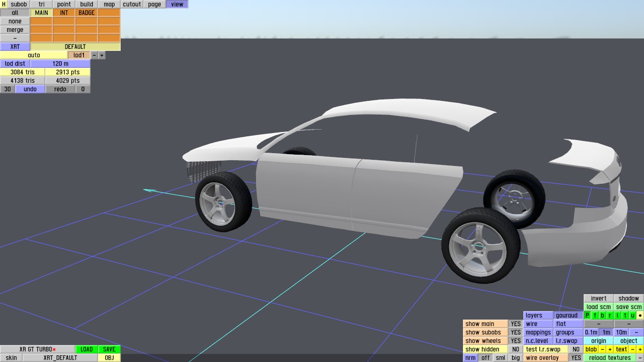Open the page tab
Screen dimensions: 644x362
tap(155, 4)
